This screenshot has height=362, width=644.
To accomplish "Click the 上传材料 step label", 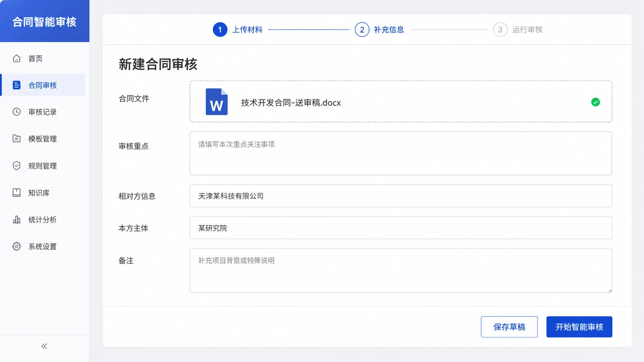I will [247, 30].
